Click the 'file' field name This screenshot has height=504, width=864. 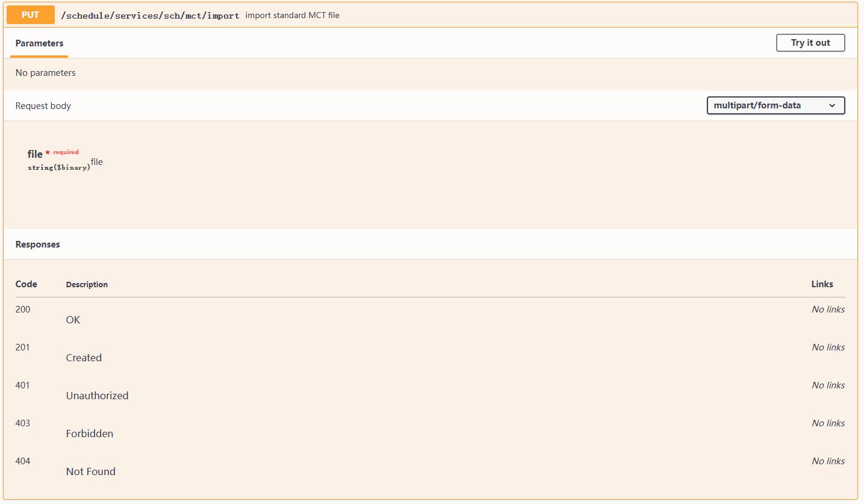[35, 155]
